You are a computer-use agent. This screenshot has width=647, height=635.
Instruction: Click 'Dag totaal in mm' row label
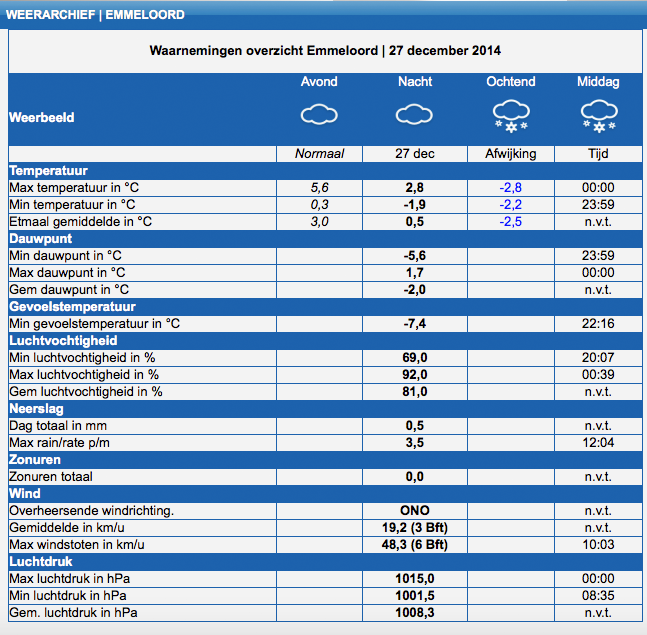(x=58, y=426)
